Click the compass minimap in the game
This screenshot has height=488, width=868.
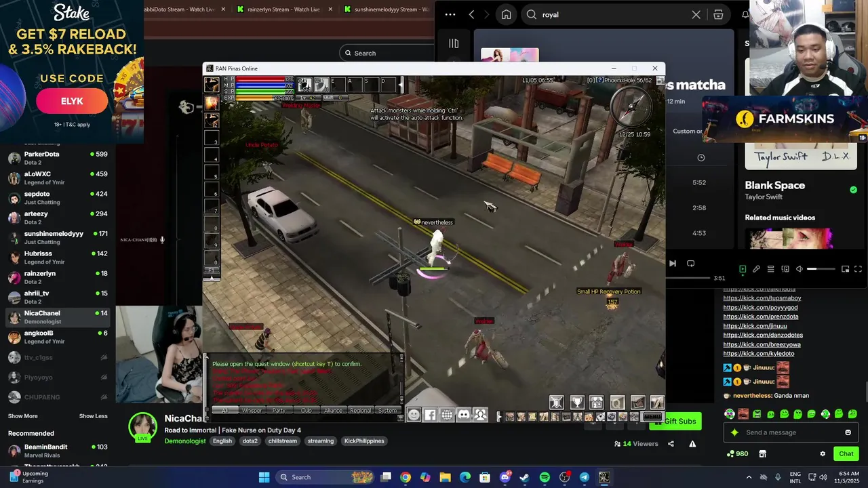tap(631, 107)
